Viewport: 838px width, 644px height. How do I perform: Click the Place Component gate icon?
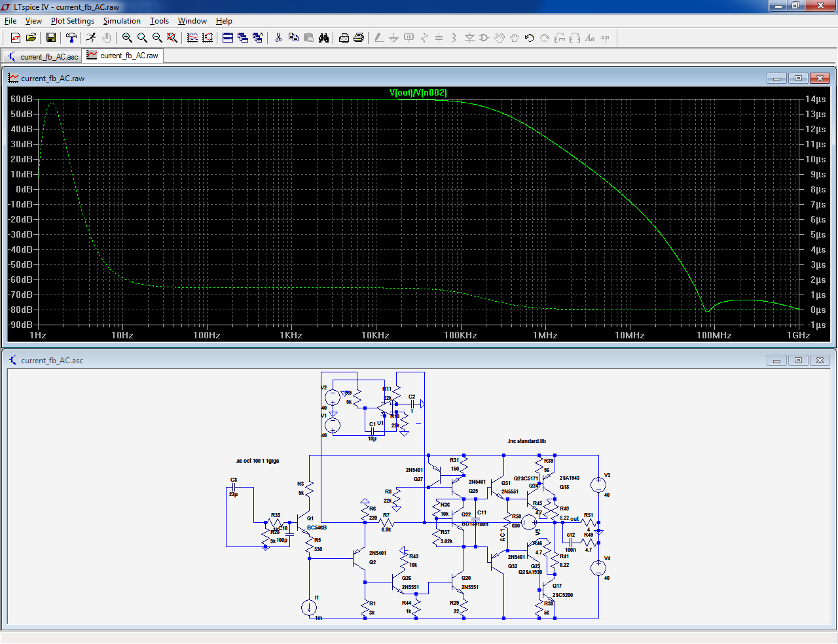pos(484,38)
